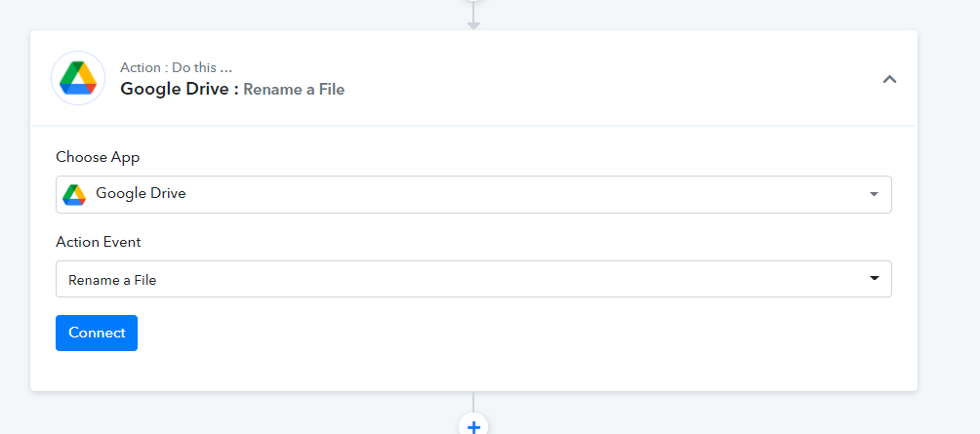Click the 'Google Drive : Rename a File' header title
980x434 pixels.
coord(232,90)
